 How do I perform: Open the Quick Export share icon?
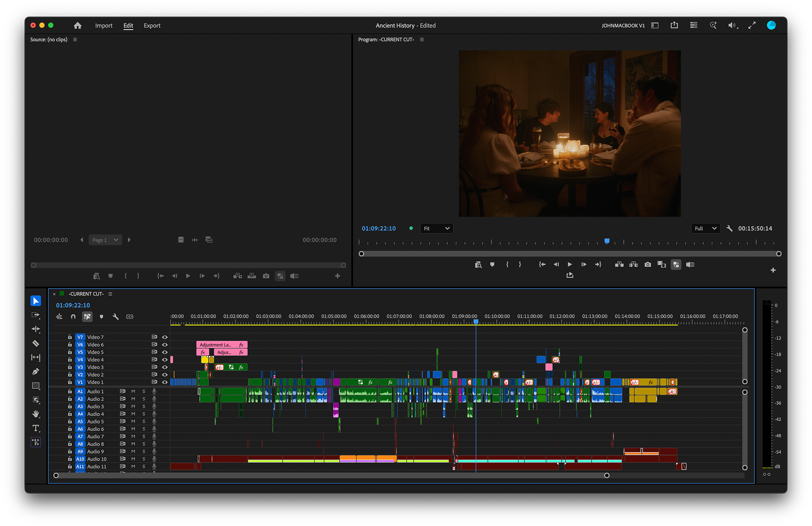click(674, 25)
